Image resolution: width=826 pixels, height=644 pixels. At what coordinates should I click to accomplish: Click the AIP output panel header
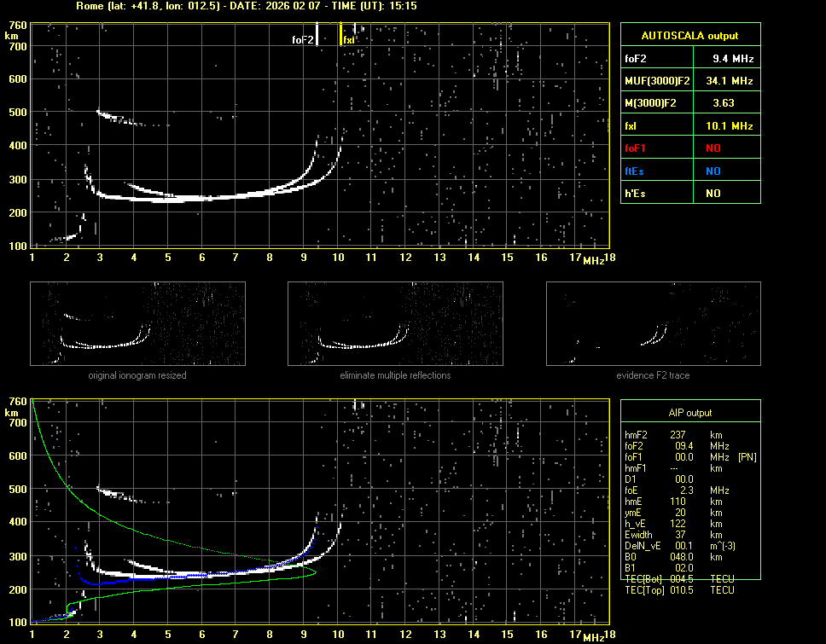690,413
